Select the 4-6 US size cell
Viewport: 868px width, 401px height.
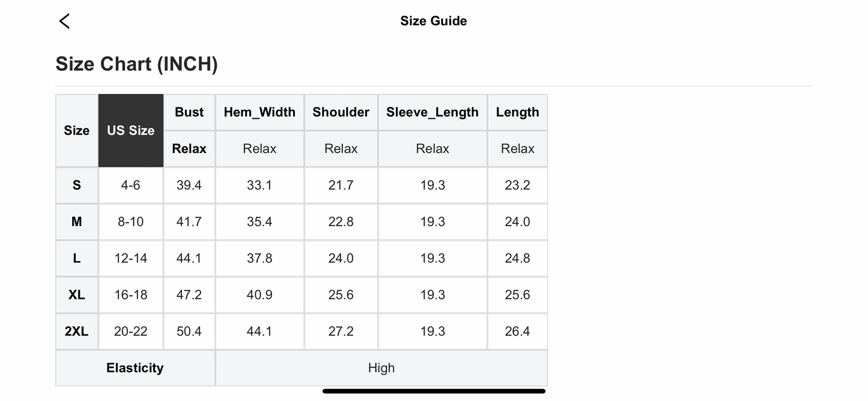130,185
